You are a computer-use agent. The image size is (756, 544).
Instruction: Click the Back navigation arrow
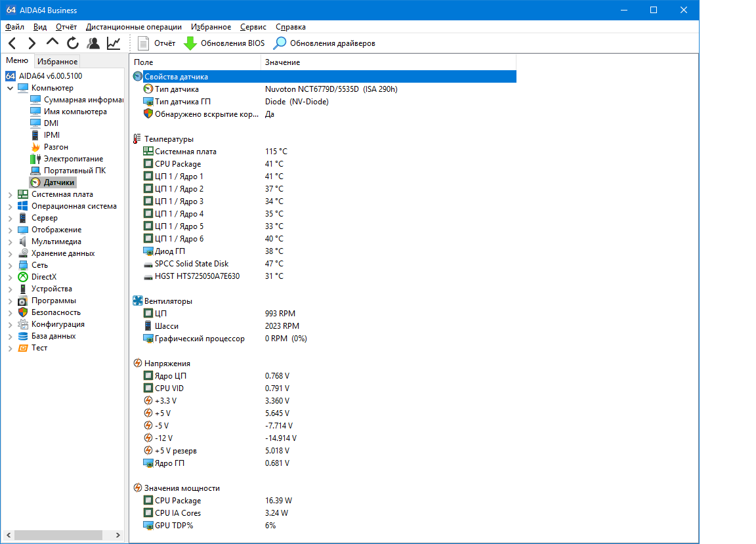pos(12,43)
